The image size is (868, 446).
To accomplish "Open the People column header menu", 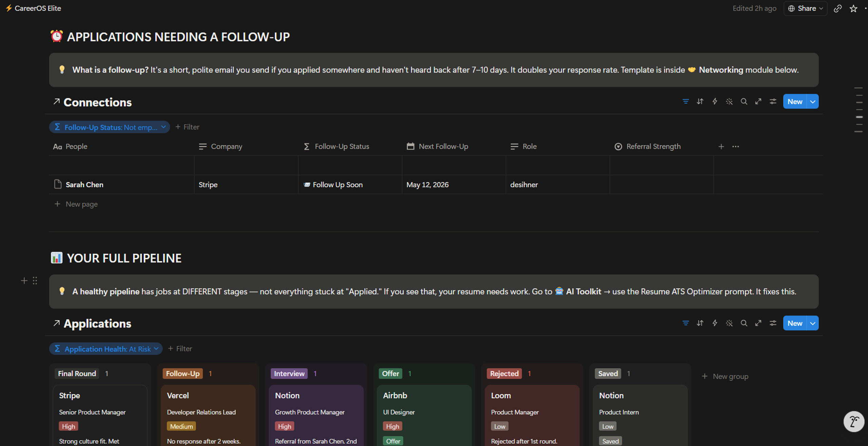I will [x=121, y=147].
